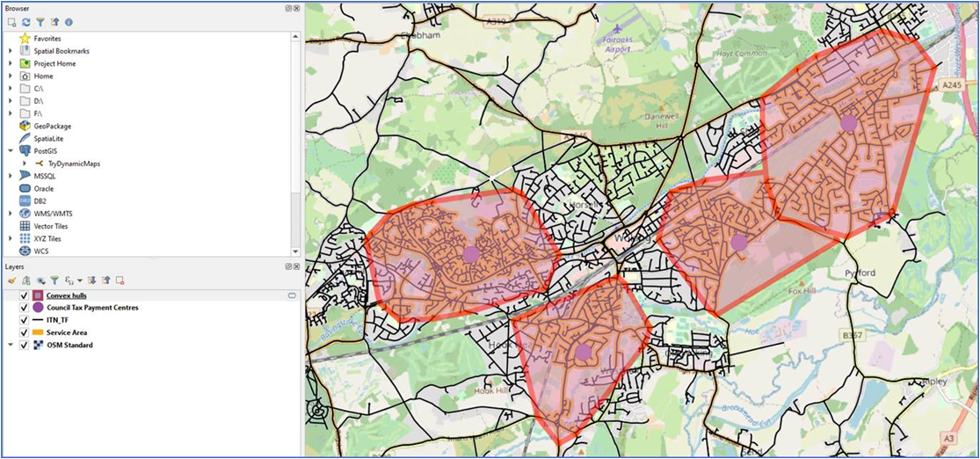Expand the XYZ Tiles node
Viewport: 980px width, 459px height.
pos(11,238)
